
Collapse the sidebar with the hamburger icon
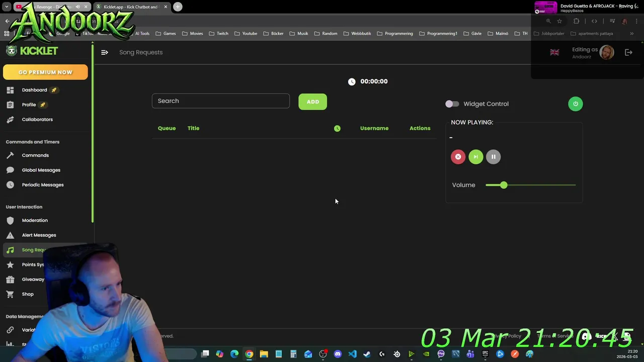(104, 52)
